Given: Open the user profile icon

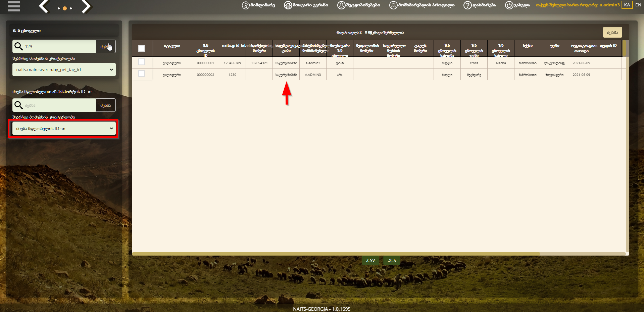Looking at the screenshot, I should (393, 5).
